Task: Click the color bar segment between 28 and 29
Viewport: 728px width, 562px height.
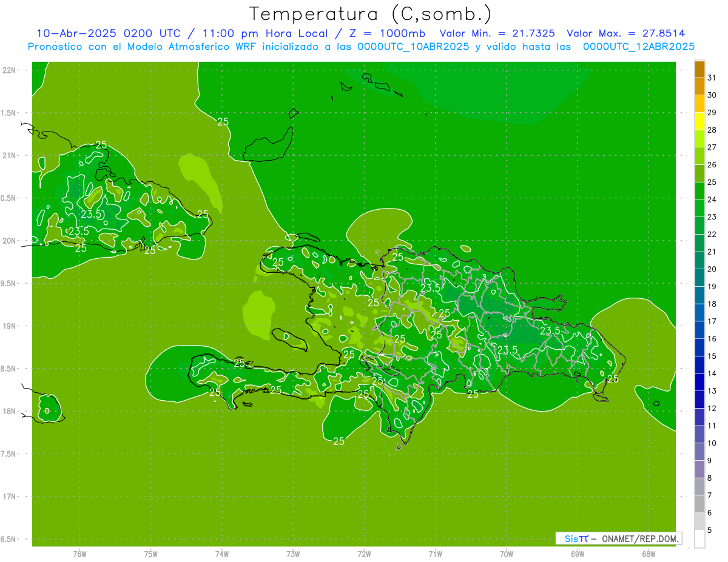Action: point(699,121)
